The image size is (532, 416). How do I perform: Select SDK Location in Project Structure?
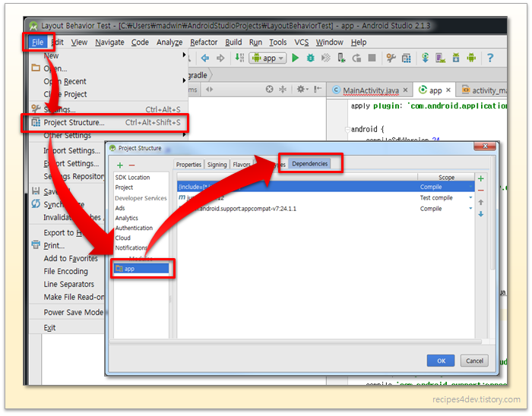tap(132, 178)
